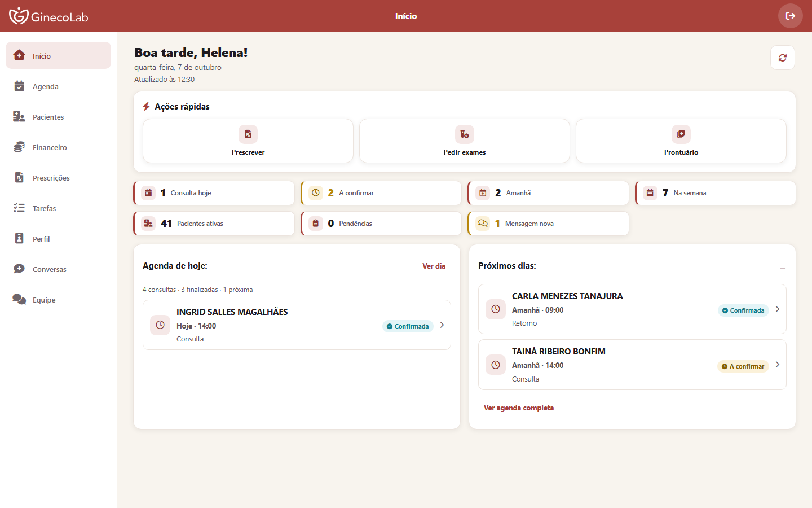Go to Início in the sidebar
812x508 pixels.
pyautogui.click(x=58, y=55)
